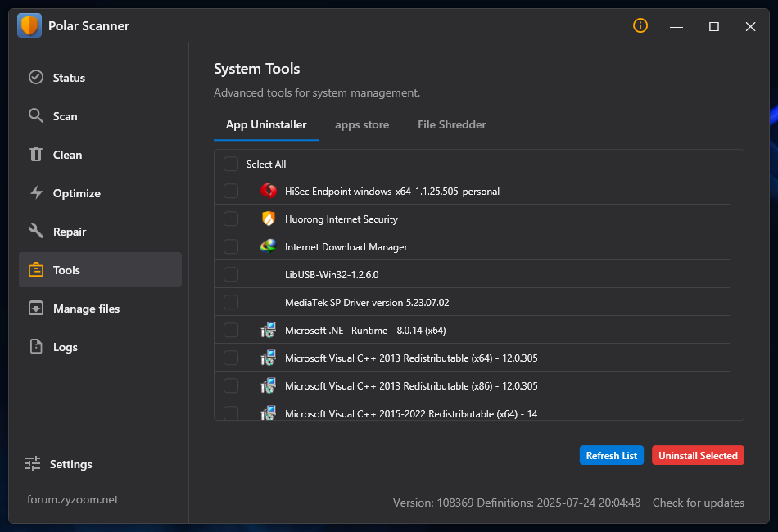
Task: Click Check for updates link
Action: click(698, 503)
